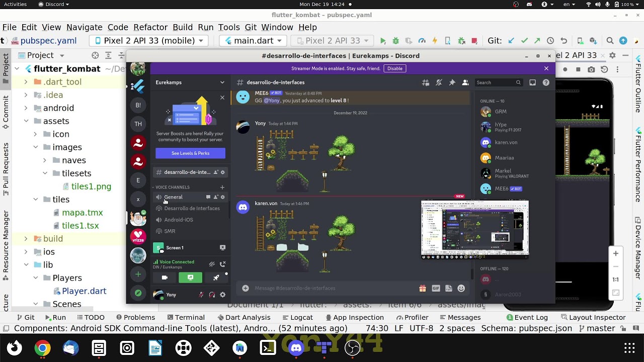Dismiss the Streamer Mode banner

(x=546, y=68)
